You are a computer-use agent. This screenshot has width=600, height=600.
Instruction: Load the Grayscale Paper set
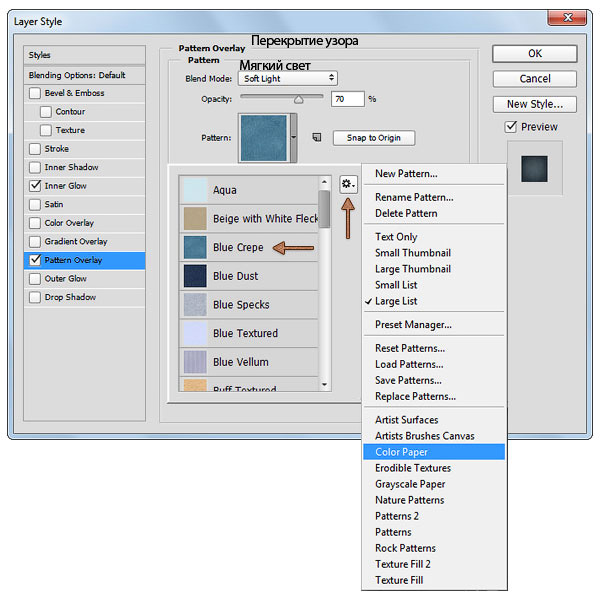click(410, 484)
